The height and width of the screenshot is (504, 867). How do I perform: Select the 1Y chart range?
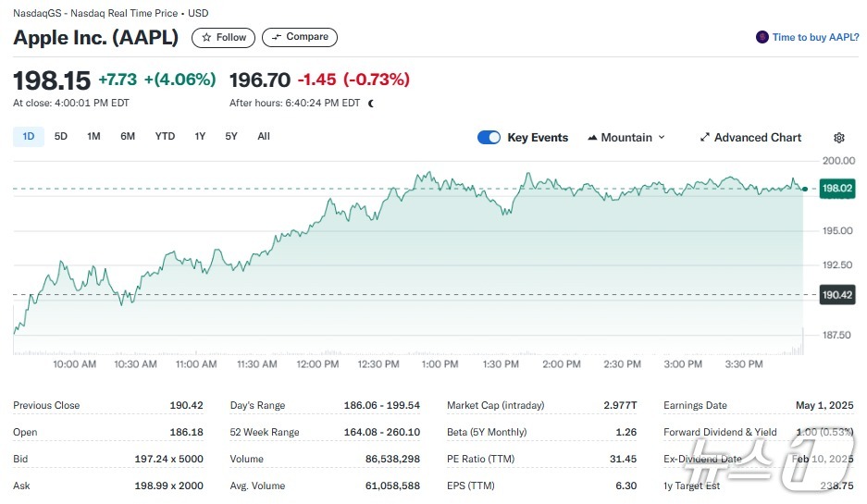click(x=200, y=137)
